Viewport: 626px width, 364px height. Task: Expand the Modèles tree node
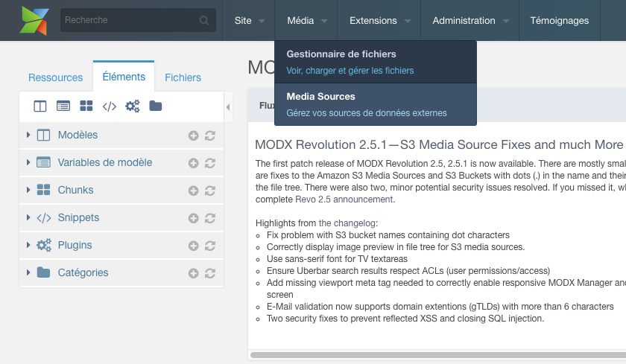(28, 135)
